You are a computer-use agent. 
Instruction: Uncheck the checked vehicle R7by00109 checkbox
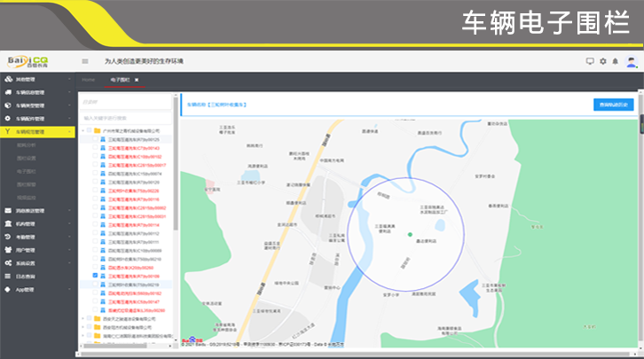(94, 276)
